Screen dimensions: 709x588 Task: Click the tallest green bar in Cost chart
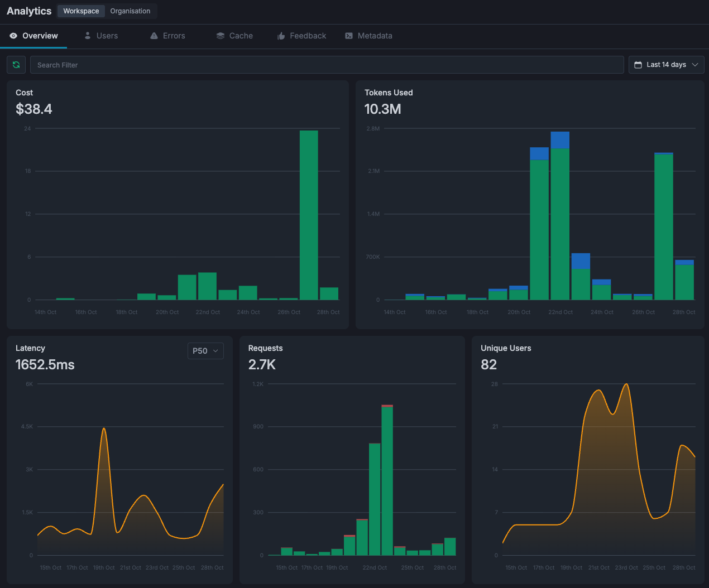coord(309,215)
